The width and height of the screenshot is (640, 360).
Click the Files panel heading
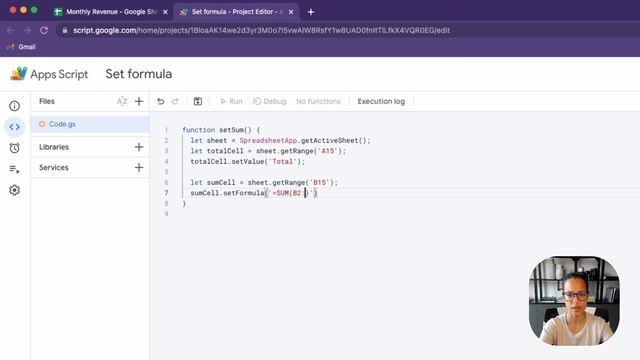coord(47,101)
